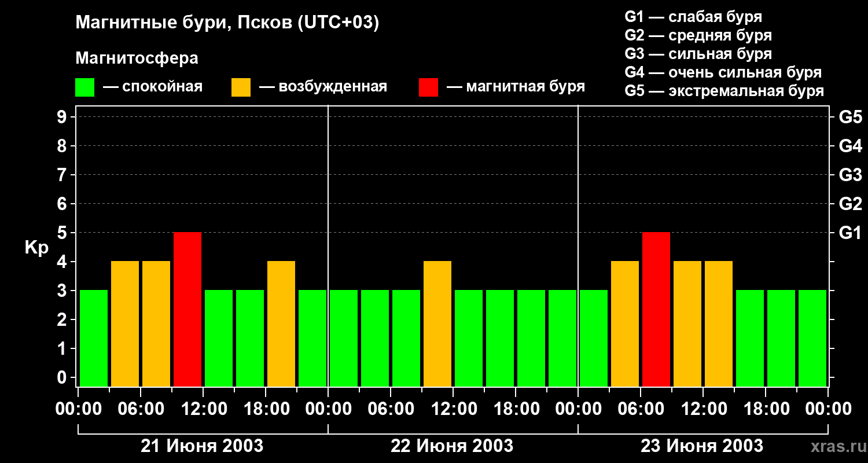The width and height of the screenshot is (868, 463).
Task: Click the orange bar for 23 June 03:00–06:00
Action: (625, 324)
